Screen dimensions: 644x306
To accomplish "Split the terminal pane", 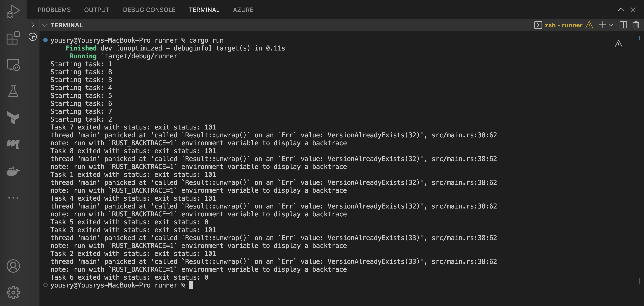I will coord(623,25).
